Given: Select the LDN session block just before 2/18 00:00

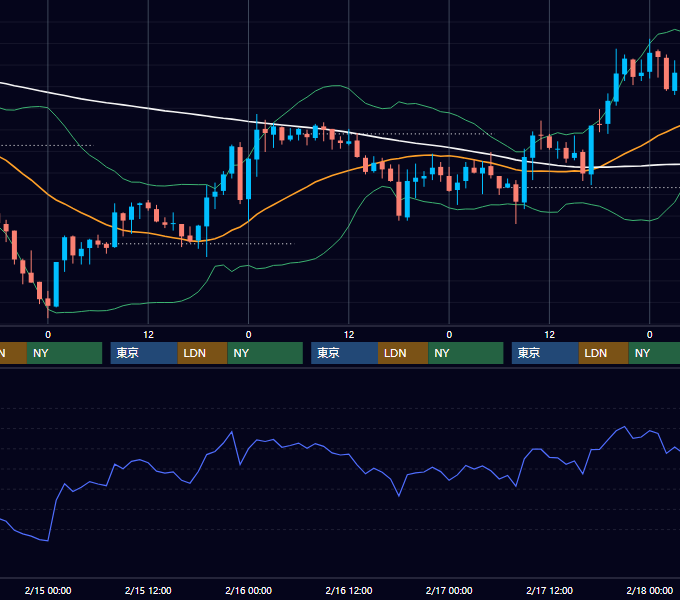Looking at the screenshot, I should tap(604, 353).
